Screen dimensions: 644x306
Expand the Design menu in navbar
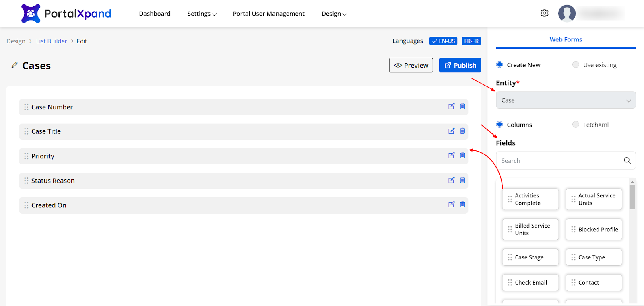point(334,14)
